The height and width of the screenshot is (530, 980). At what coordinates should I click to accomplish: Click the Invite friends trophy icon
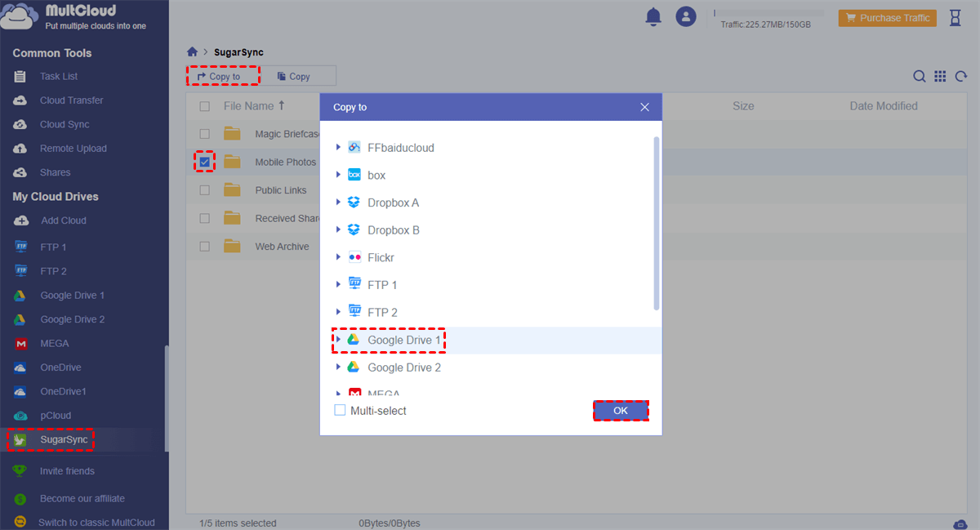coord(20,471)
